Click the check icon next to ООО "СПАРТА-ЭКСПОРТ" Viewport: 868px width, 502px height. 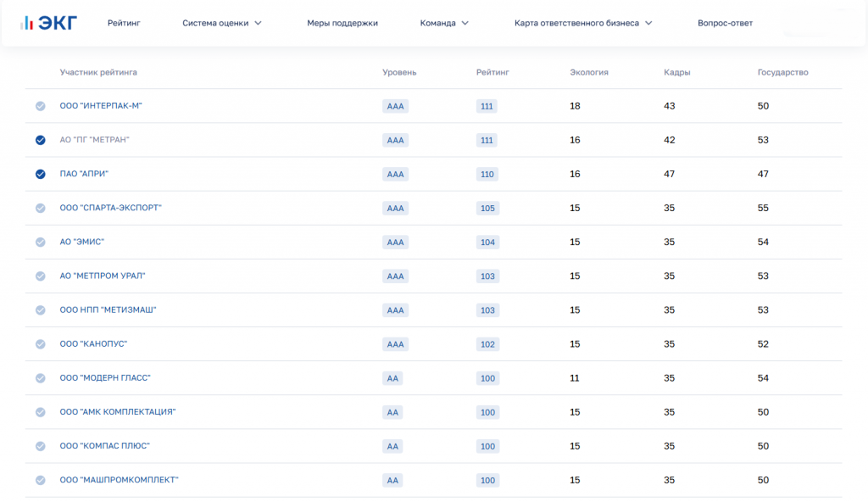[41, 208]
